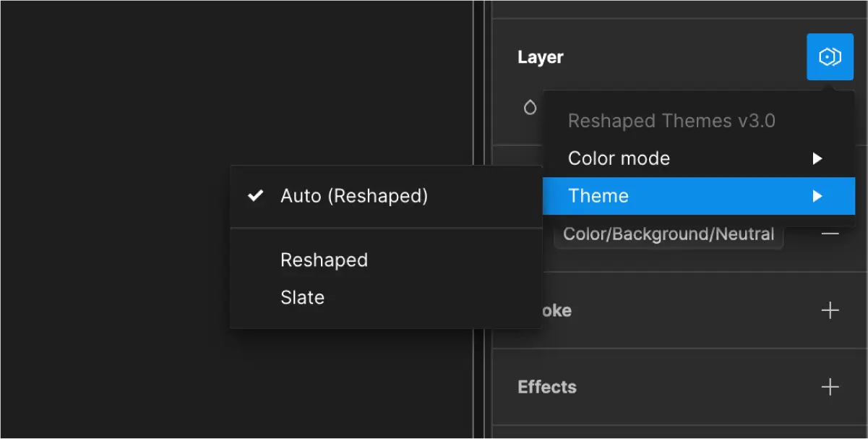The width and height of the screenshot is (868, 439).
Task: Click the droplet blend mode icon
Action: tap(530, 107)
